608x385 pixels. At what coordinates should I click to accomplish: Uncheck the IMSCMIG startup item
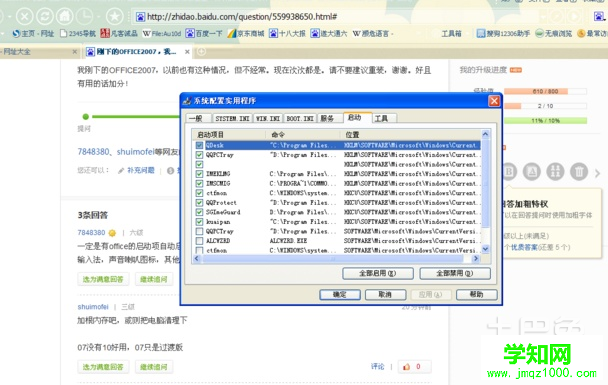pyautogui.click(x=199, y=183)
